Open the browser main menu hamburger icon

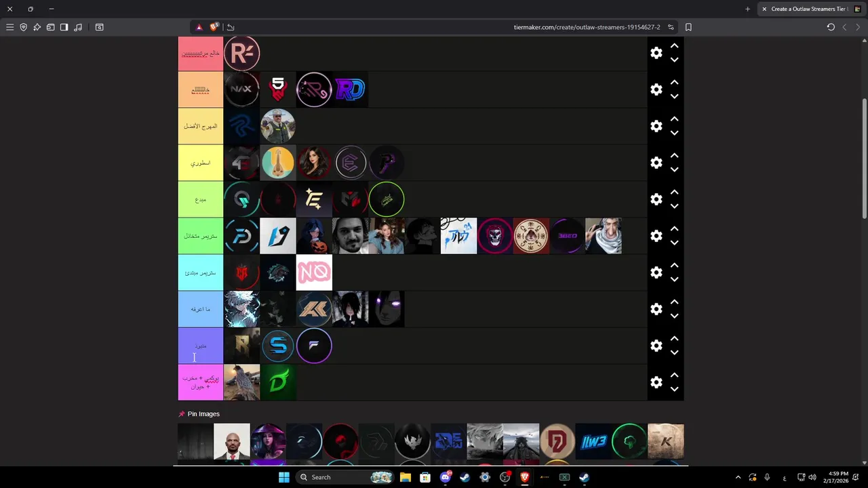coord(9,27)
